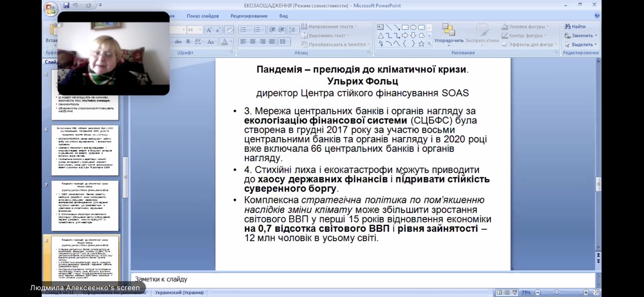Open Change Case Aa menu
This screenshot has width=644, height=297.
[x=211, y=41]
